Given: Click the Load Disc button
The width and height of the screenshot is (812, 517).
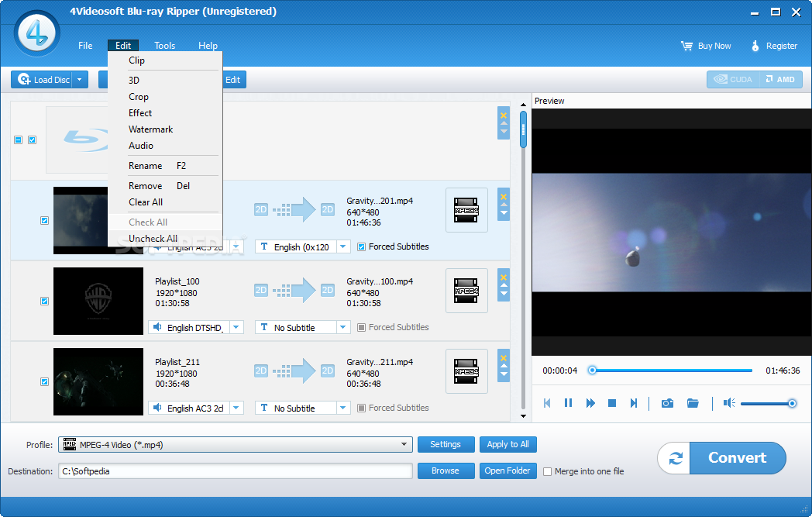Looking at the screenshot, I should tap(42, 80).
